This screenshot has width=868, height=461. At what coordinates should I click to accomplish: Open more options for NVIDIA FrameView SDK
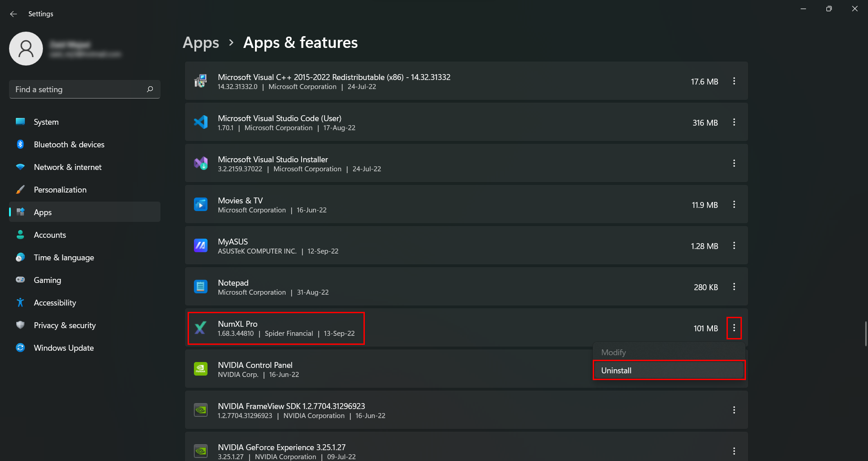[x=734, y=410]
